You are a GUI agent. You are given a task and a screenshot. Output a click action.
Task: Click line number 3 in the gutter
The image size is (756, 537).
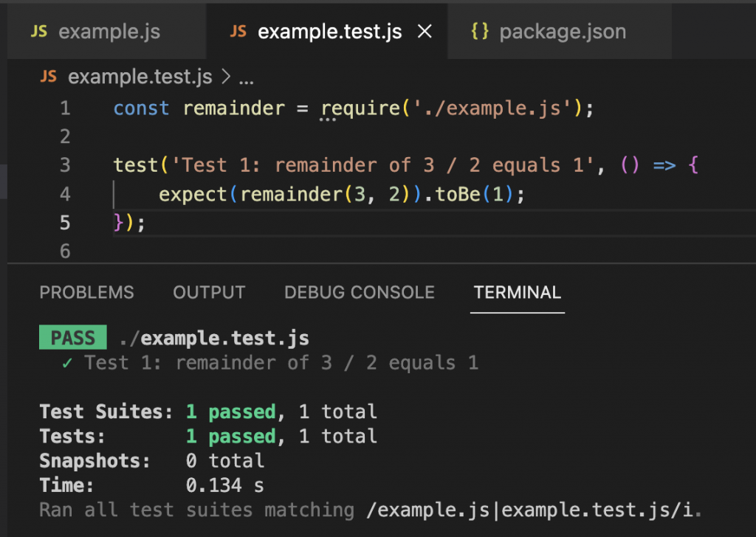(x=65, y=165)
